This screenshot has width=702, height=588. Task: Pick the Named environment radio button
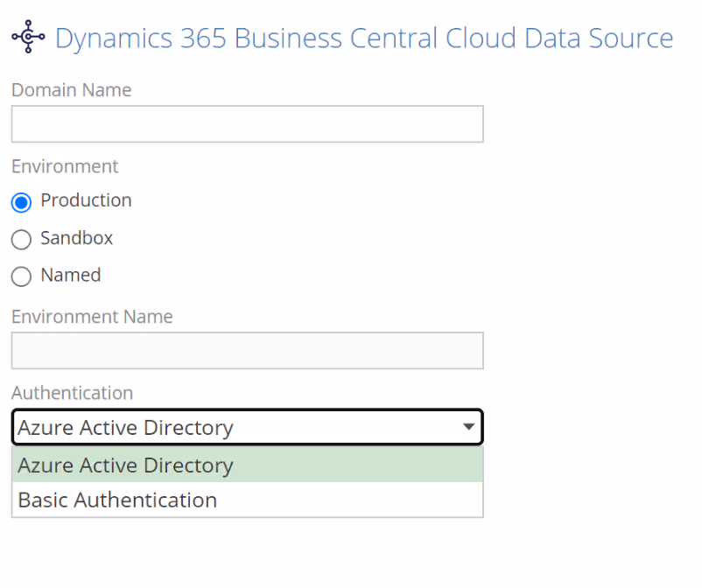tap(21, 276)
